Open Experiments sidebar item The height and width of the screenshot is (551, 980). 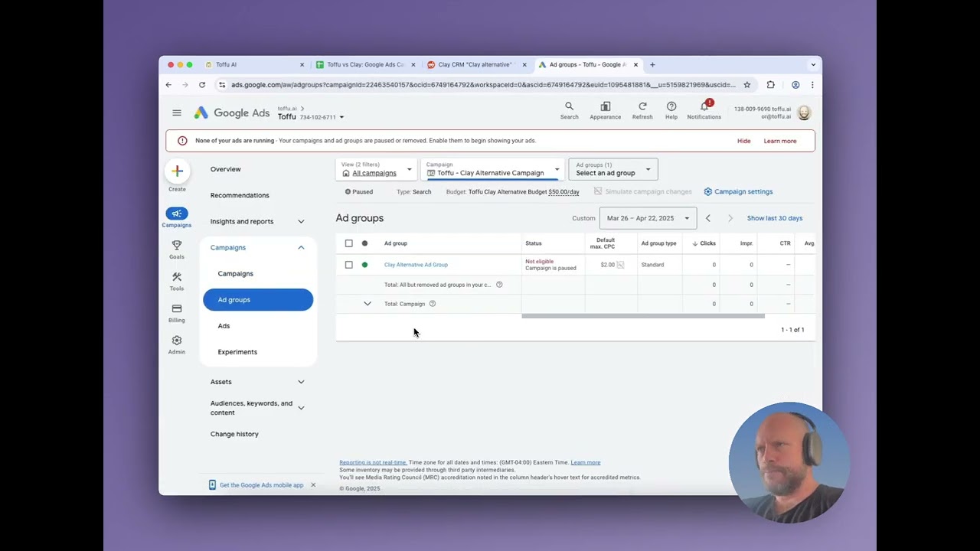(237, 352)
